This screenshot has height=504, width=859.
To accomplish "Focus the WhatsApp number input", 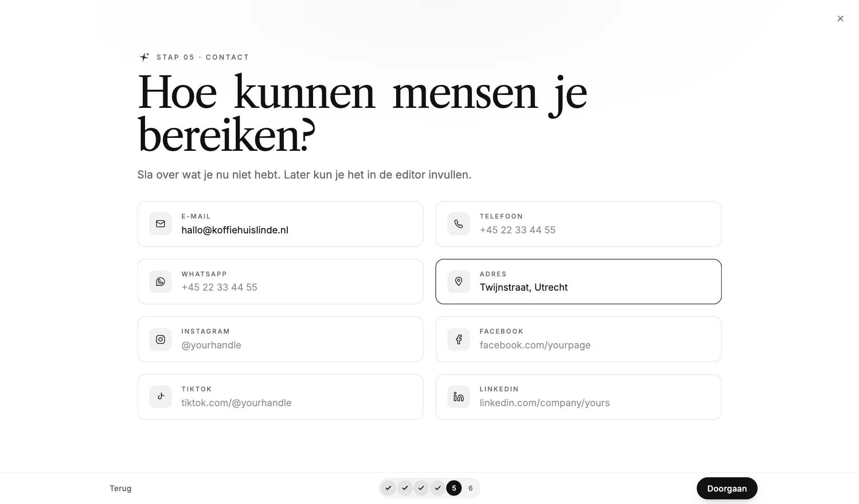I will [280, 282].
